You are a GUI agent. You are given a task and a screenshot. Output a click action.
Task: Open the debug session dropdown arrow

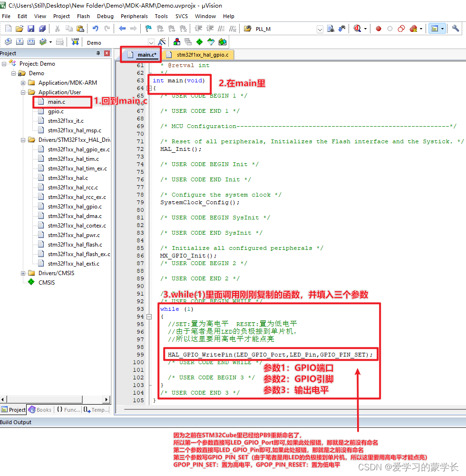365,29
